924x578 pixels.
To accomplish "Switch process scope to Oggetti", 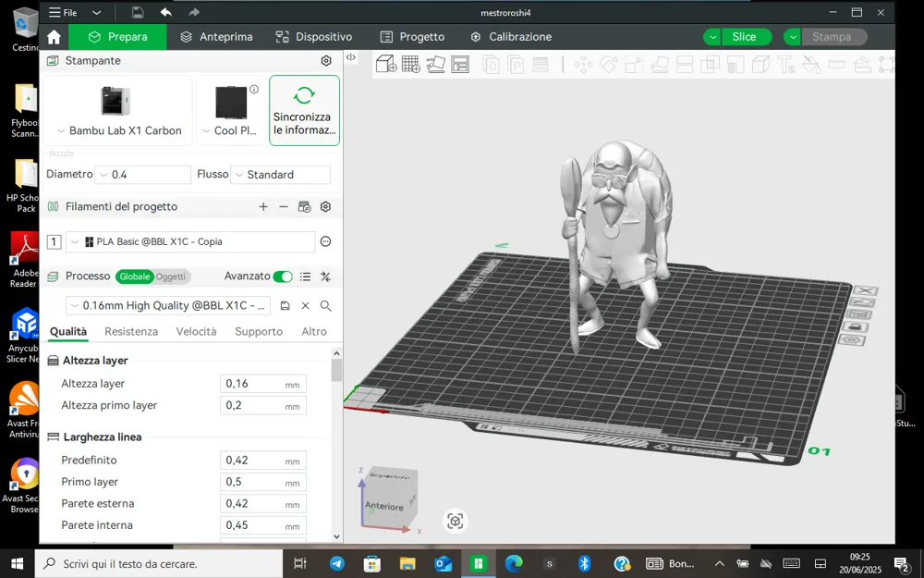I will 171,277.
